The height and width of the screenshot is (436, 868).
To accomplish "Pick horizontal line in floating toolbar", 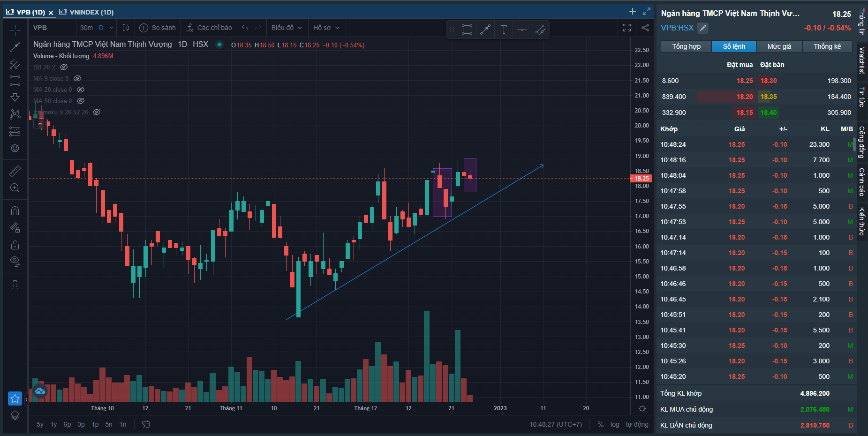I will 522,30.
